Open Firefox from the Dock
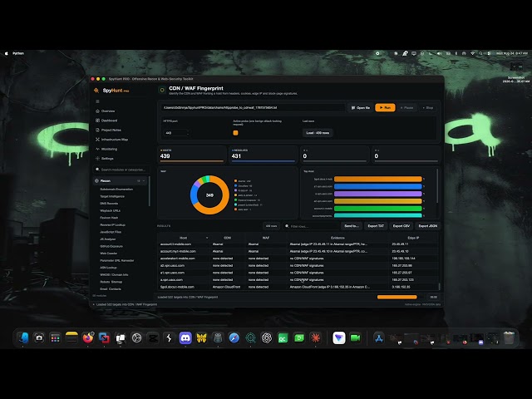The width and height of the screenshot is (532, 399). (88, 338)
